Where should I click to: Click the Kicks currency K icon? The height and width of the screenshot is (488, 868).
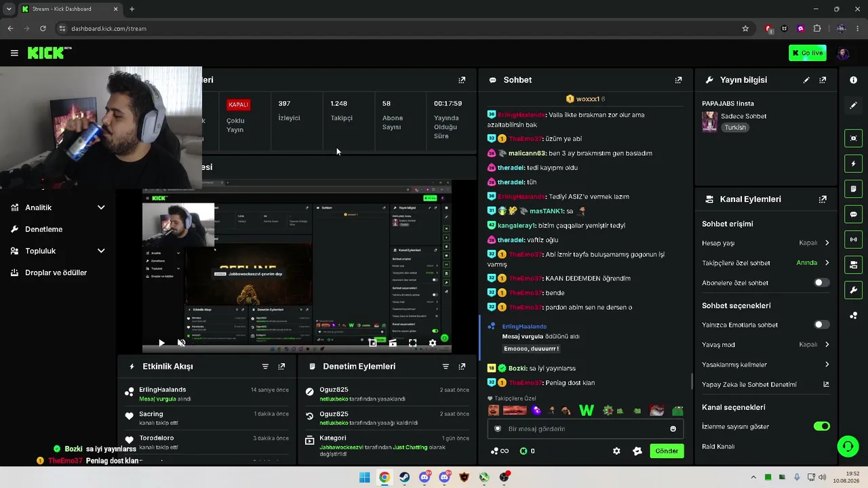tap(524, 451)
